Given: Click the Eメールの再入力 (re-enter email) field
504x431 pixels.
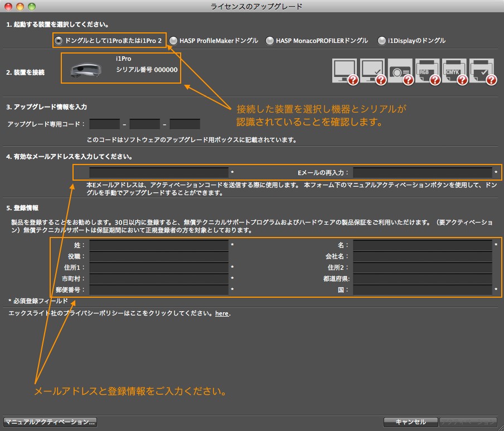Looking at the screenshot, I should [x=422, y=173].
